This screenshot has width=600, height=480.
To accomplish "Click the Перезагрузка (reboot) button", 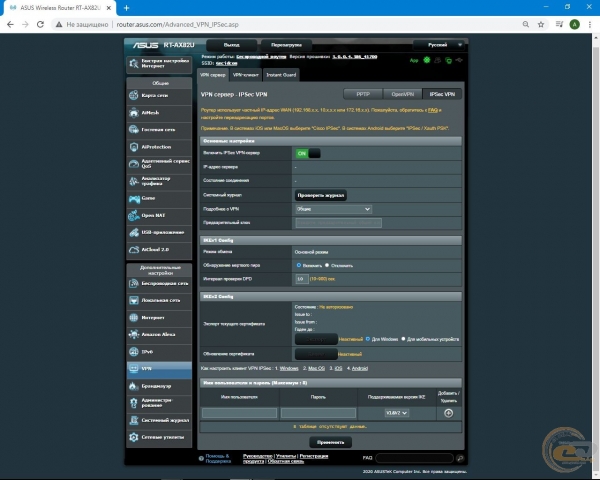I will tap(286, 45).
